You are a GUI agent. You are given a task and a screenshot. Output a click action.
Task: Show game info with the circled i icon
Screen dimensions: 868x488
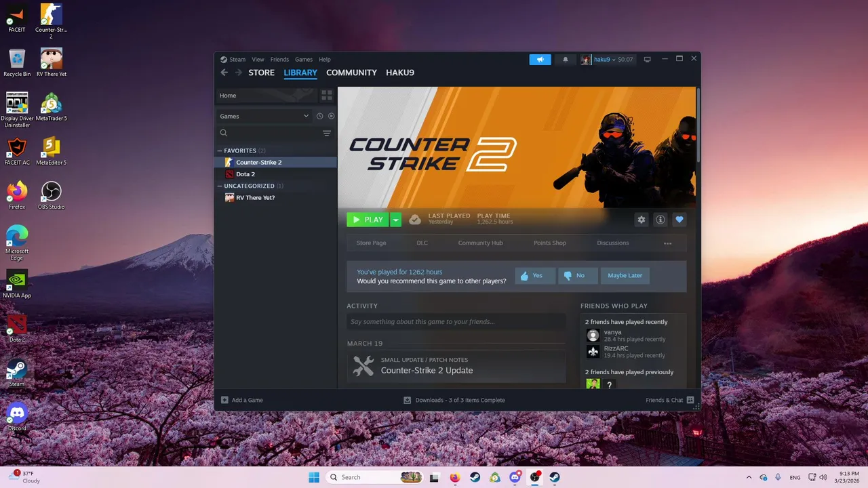tap(660, 220)
